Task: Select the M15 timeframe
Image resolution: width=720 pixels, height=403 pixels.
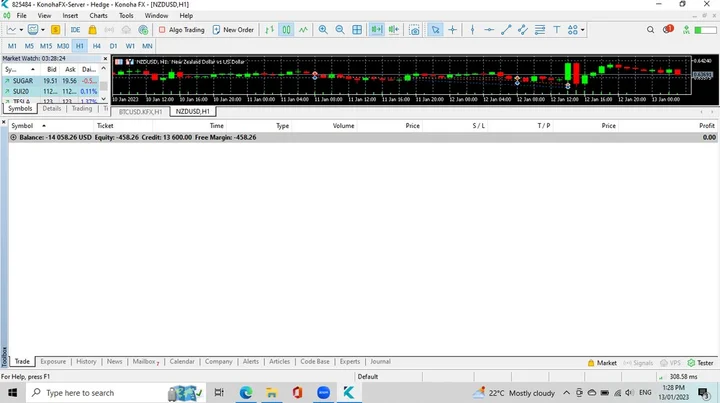Action: (46, 46)
